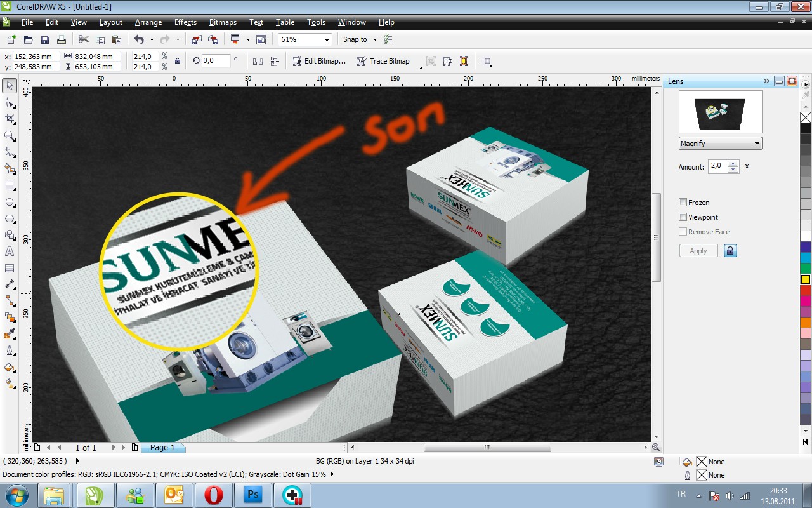The width and height of the screenshot is (812, 508).
Task: Click the volume icon in system tray
Action: coord(730,495)
